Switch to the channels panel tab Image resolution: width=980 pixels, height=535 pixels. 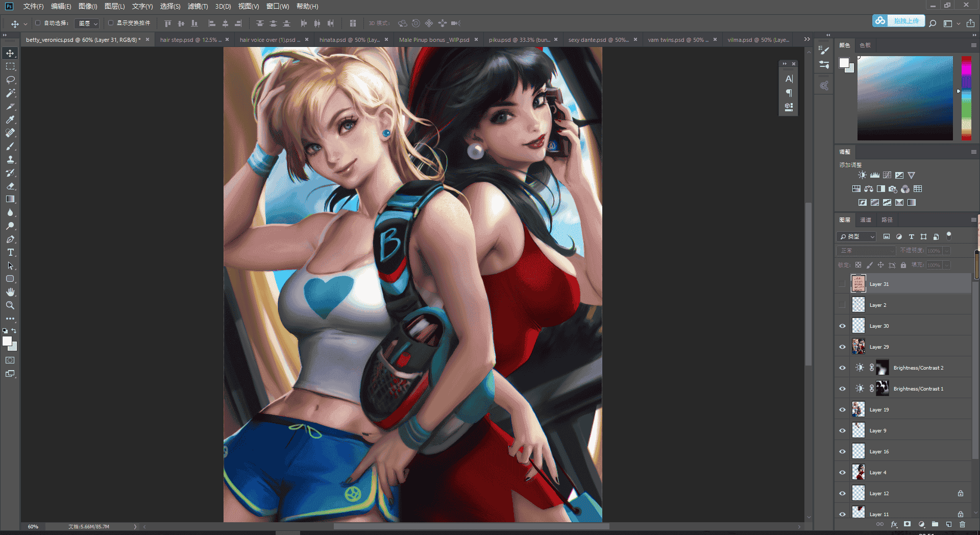866,220
